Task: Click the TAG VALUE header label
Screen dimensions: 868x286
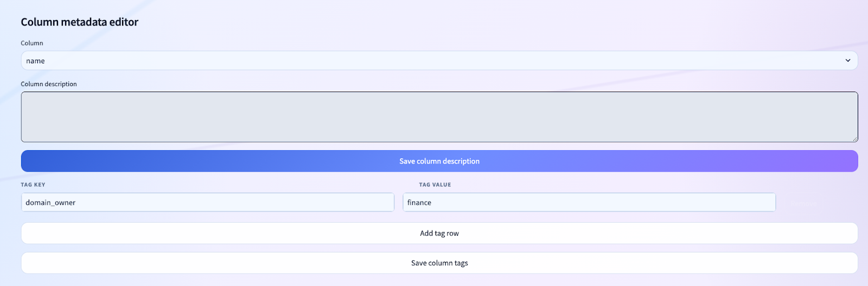Action: click(x=435, y=185)
